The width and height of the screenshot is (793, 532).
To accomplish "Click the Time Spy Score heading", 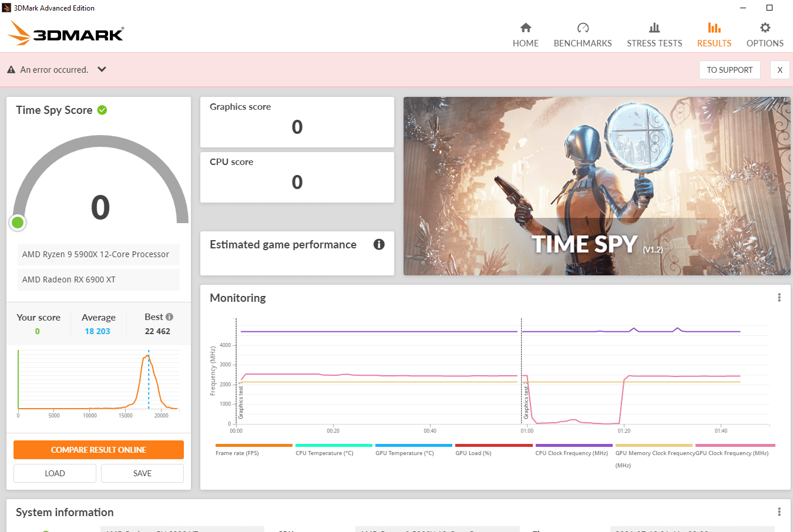I will point(54,110).
